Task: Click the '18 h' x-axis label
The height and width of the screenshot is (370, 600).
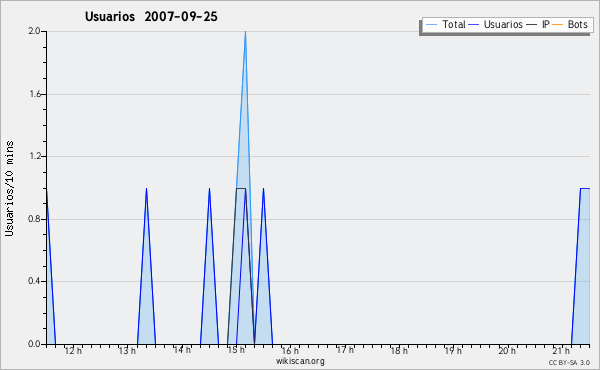Action: point(399,350)
